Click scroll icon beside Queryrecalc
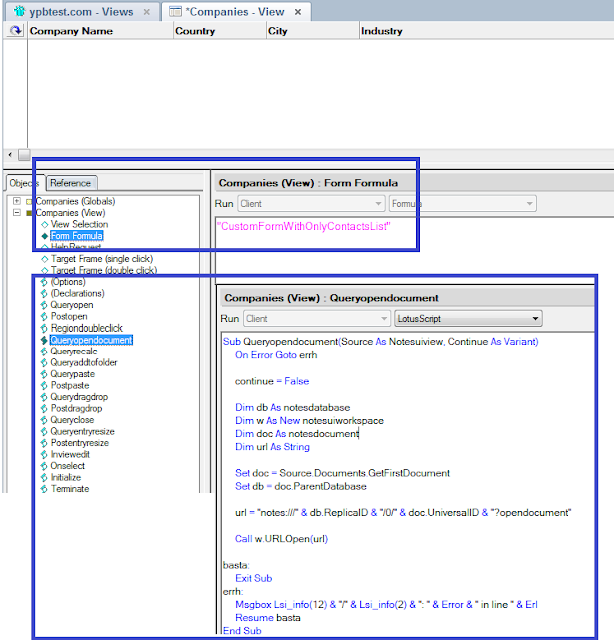This screenshot has height=640, width=614. (x=44, y=351)
